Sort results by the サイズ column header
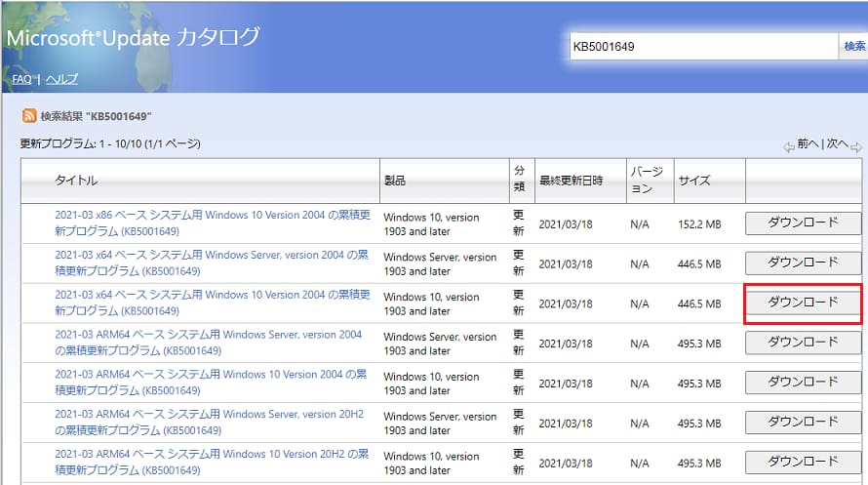The height and width of the screenshot is (485, 868). click(x=694, y=181)
